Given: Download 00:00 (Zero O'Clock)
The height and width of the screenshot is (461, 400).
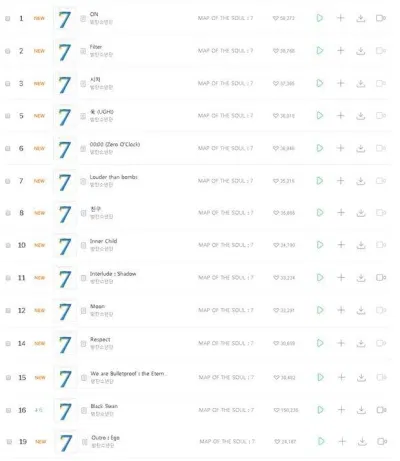Looking at the screenshot, I should 361,148.
